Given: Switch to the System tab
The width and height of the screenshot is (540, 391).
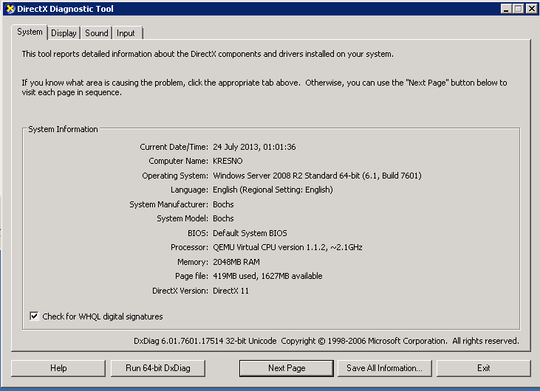Looking at the screenshot, I should click(30, 32).
